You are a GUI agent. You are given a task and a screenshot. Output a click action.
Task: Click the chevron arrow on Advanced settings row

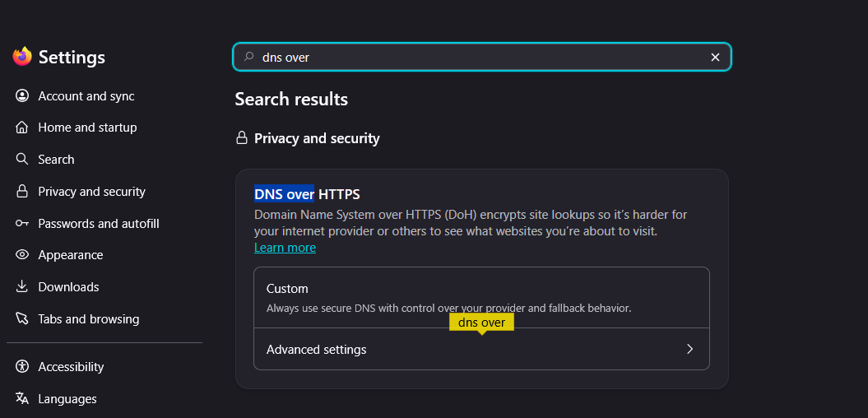coord(689,349)
